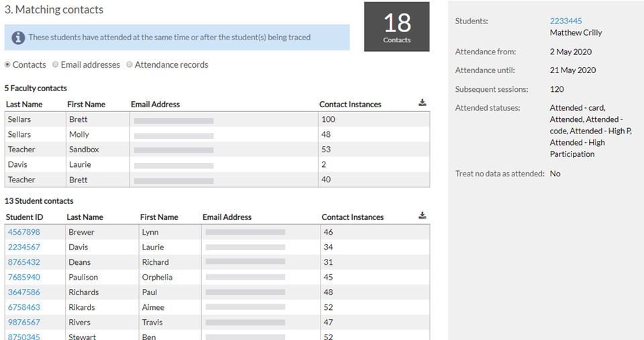
Task: Download the faculty contacts list
Action: click(x=422, y=103)
